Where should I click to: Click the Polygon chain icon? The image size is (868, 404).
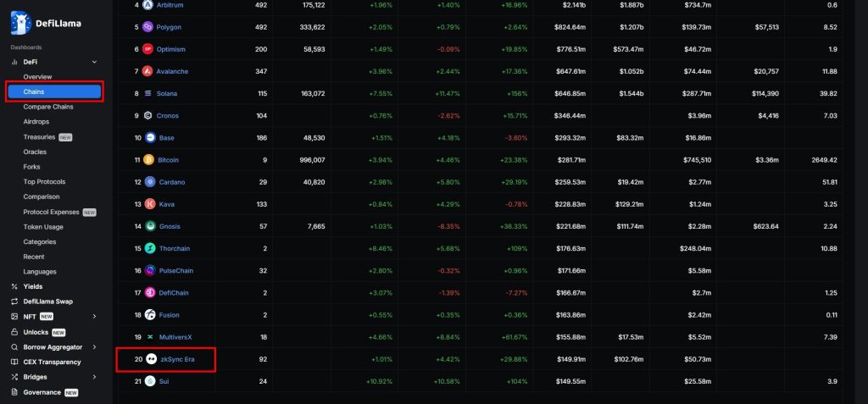click(148, 27)
